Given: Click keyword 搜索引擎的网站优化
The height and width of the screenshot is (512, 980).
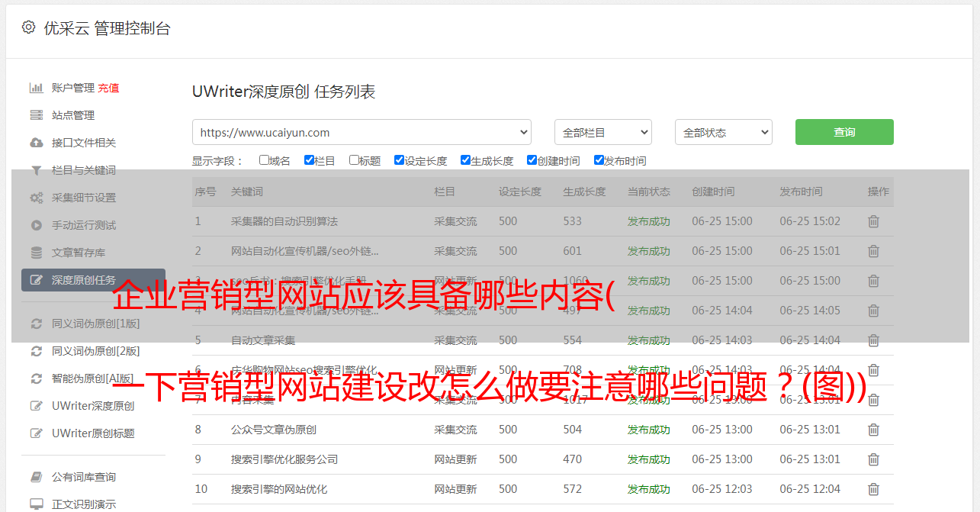Looking at the screenshot, I should pos(279,489).
